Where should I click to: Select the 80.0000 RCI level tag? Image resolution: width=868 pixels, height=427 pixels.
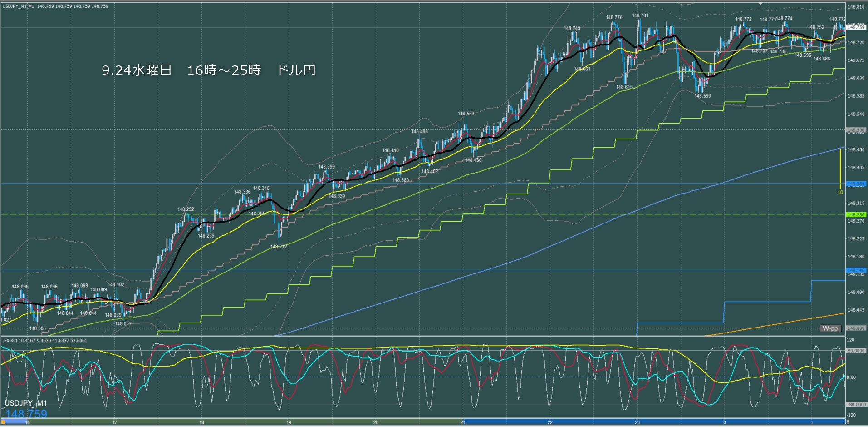tap(856, 351)
